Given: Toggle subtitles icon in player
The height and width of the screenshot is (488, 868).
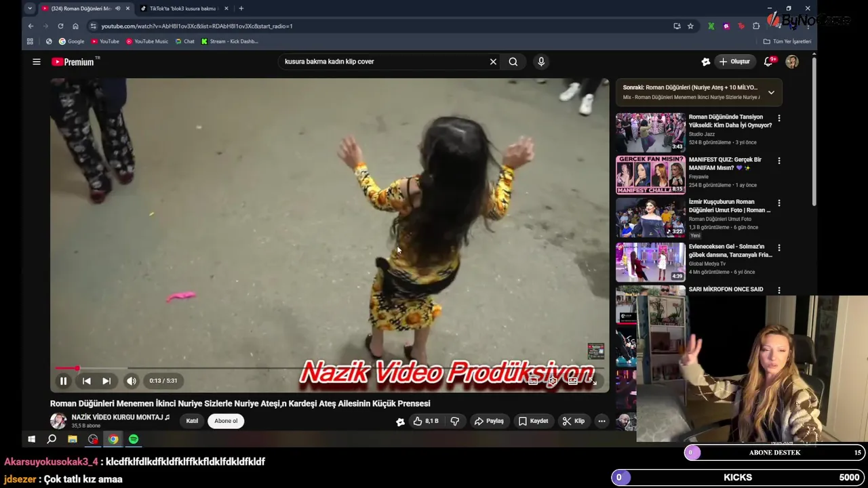Looking at the screenshot, I should [533, 381].
